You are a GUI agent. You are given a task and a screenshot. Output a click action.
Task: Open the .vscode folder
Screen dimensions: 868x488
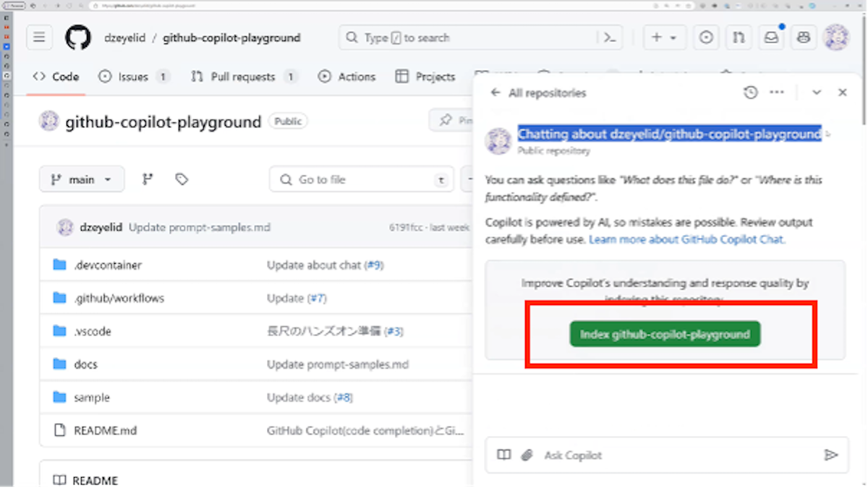coord(92,331)
